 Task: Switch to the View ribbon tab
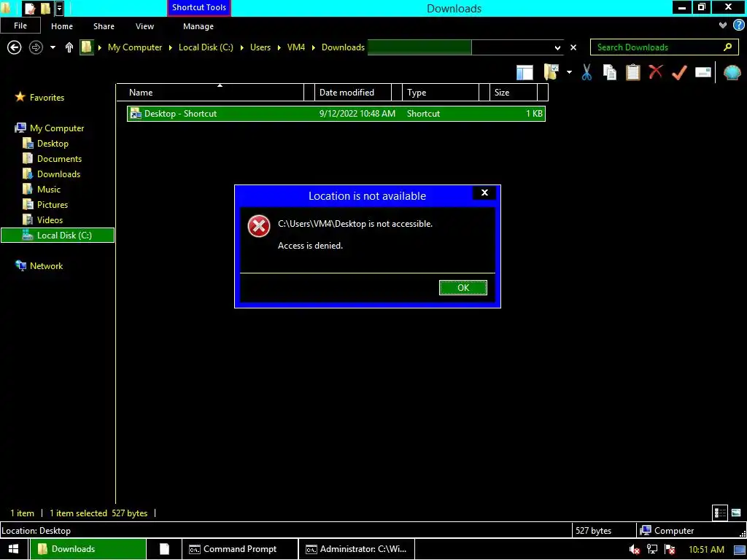[x=144, y=26]
